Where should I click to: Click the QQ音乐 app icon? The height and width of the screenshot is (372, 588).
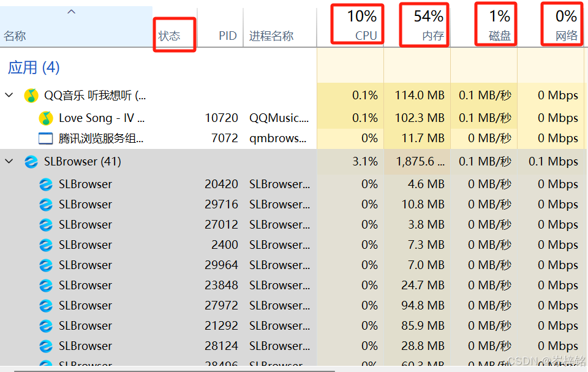31,96
